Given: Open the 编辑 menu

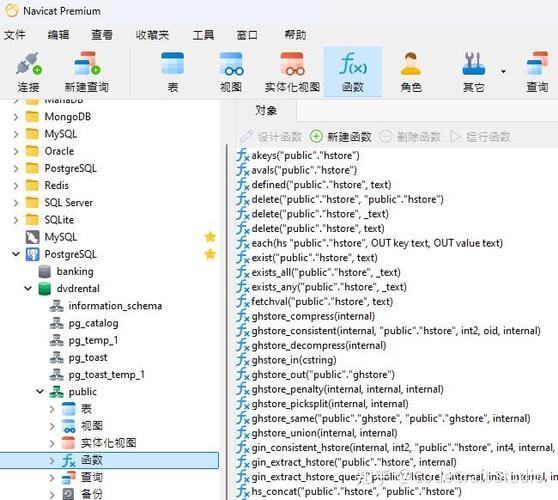Looking at the screenshot, I should tap(58, 35).
